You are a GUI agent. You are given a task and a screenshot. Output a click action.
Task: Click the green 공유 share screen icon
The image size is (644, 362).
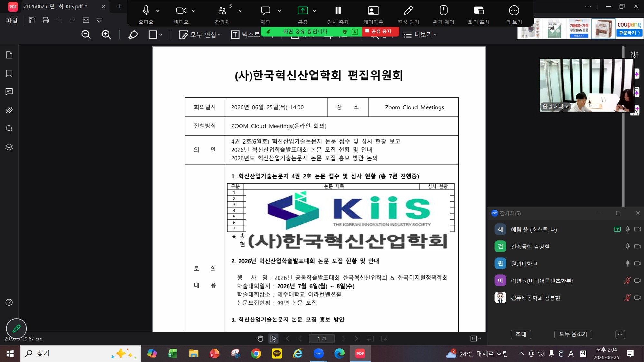[303, 11]
